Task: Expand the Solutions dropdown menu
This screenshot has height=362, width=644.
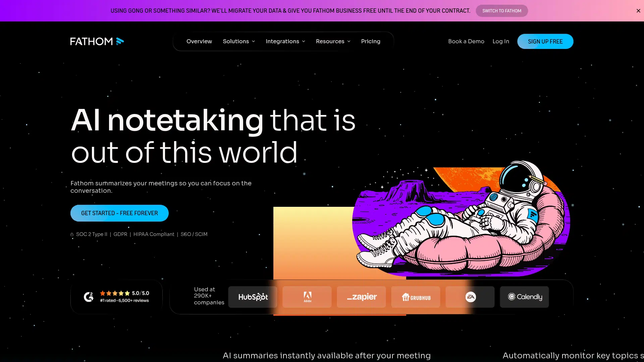Action: [239, 41]
